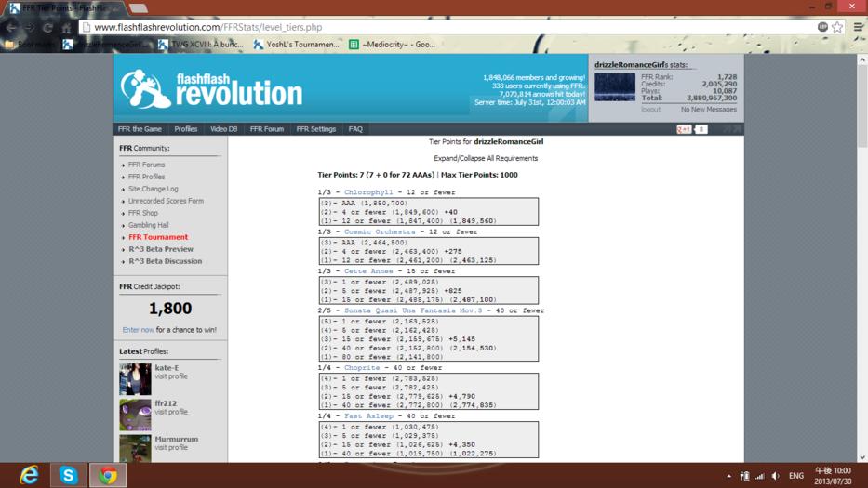Screen dimensions: 868x488
Task: Open the YoshL's Tournament bookmark
Action: (x=296, y=45)
